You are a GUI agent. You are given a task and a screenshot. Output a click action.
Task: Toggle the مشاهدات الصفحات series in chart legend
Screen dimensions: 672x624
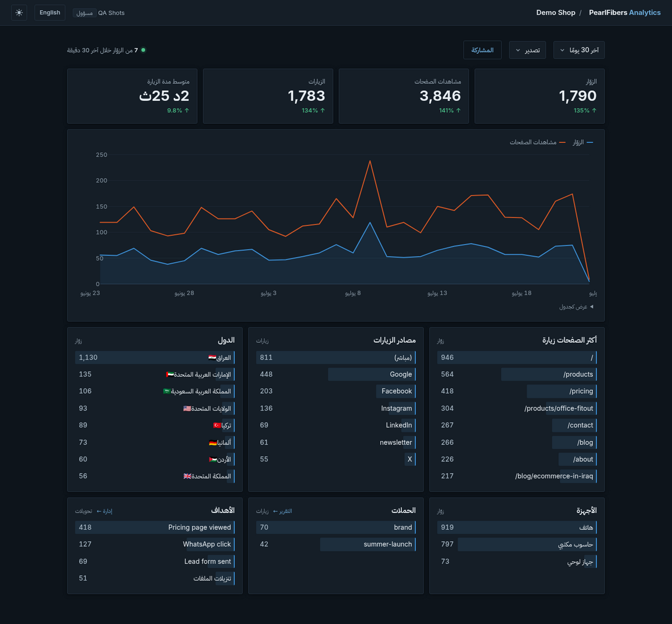538,142
